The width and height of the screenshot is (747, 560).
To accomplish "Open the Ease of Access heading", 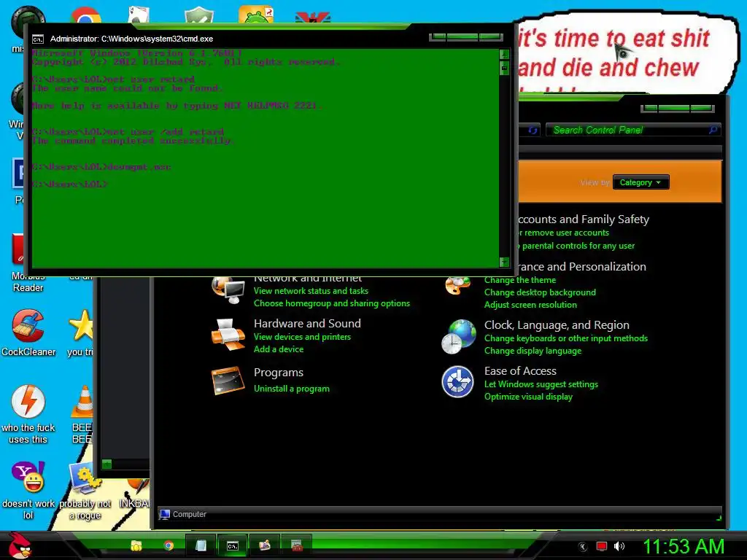I will coord(520,371).
